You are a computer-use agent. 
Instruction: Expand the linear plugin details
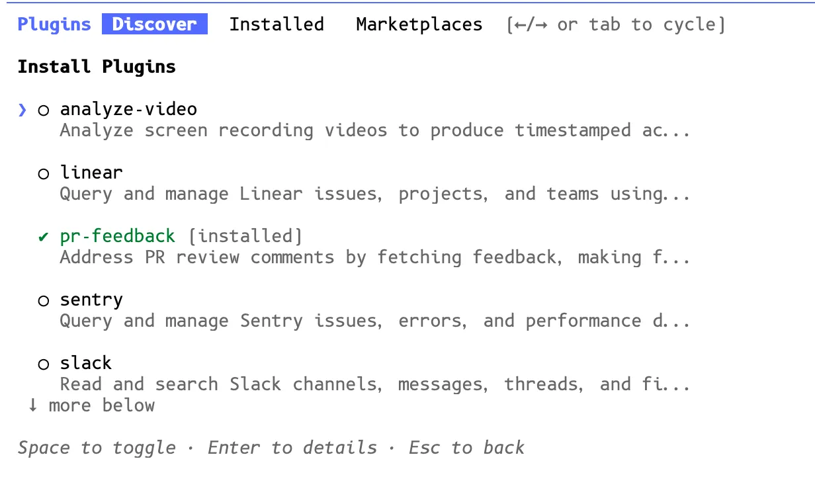click(x=91, y=173)
